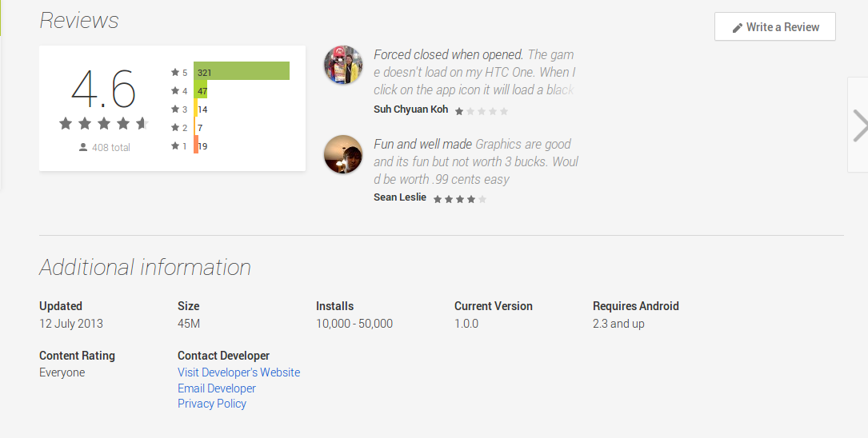Screen dimensions: 868x438
Task: Click reviewer name Suh Chyuan Koh
Action: [x=410, y=109]
